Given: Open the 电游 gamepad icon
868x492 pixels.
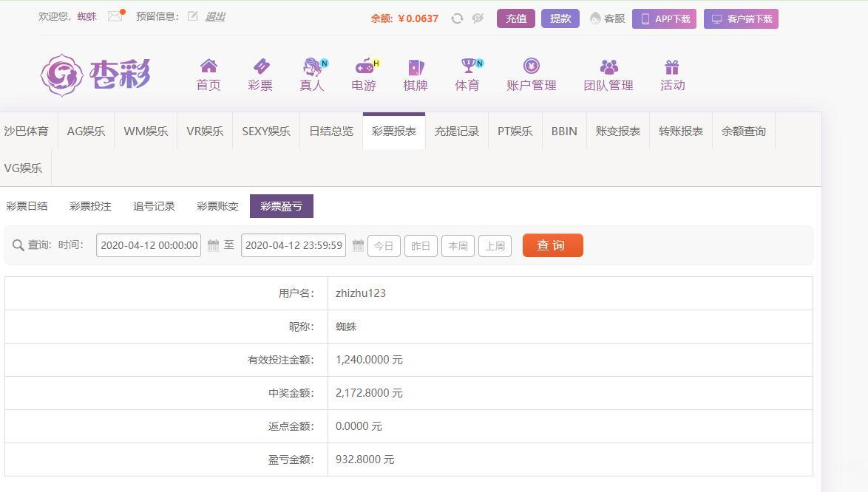Looking at the screenshot, I should point(364,66).
